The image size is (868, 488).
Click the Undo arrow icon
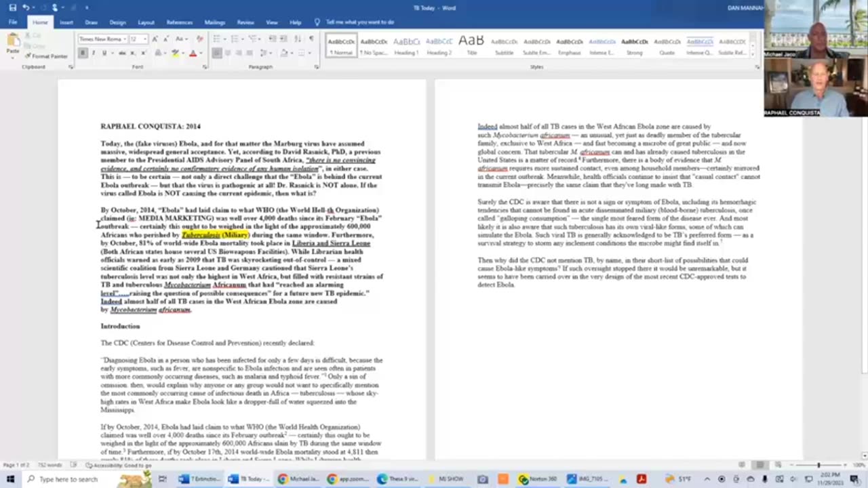(x=26, y=7)
